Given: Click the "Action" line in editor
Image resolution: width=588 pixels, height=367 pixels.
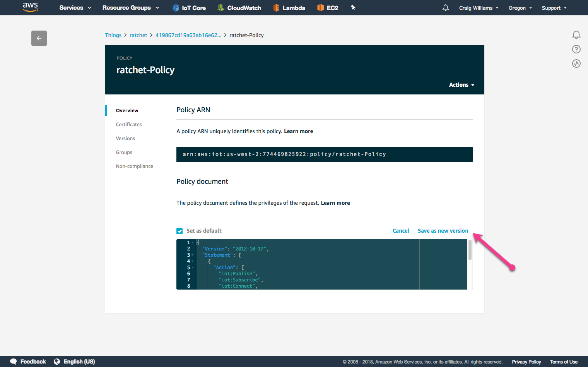Looking at the screenshot, I should (x=229, y=268).
